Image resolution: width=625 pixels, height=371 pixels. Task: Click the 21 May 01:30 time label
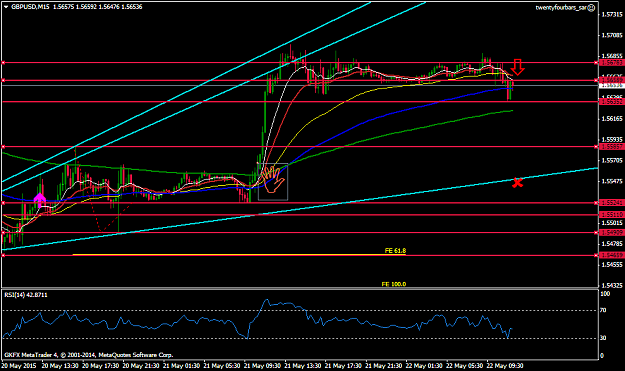181,365
